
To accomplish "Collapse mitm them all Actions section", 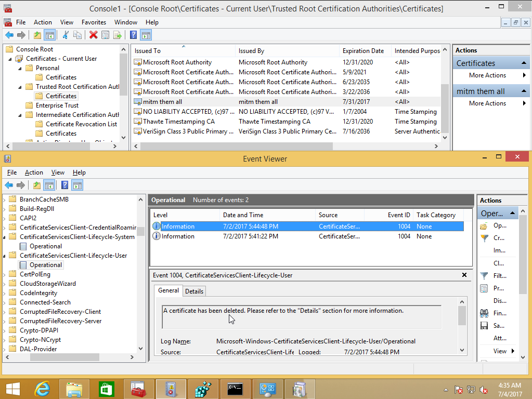I will click(x=524, y=91).
